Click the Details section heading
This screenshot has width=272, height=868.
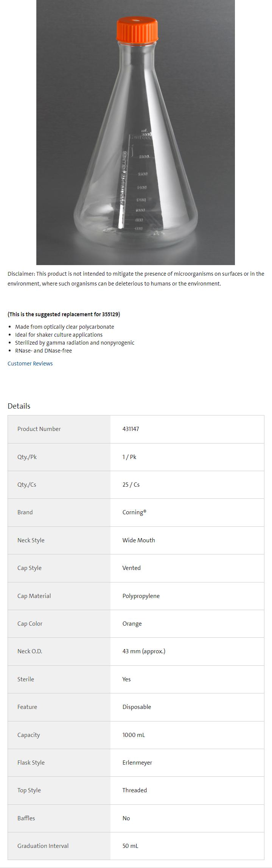pos(19,406)
